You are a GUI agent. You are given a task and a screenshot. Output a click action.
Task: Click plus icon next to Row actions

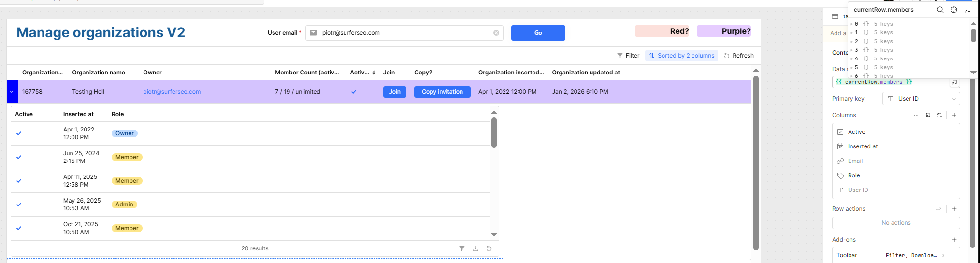point(954,209)
